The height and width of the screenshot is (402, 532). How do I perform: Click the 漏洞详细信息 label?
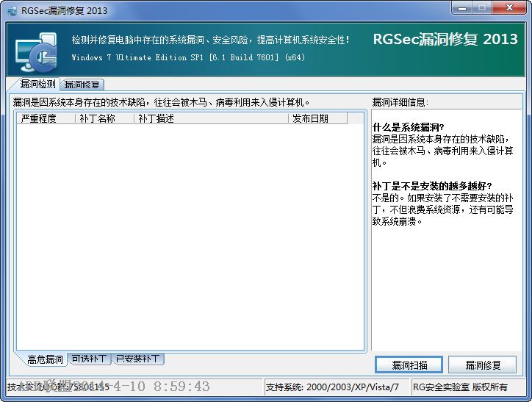click(x=400, y=102)
